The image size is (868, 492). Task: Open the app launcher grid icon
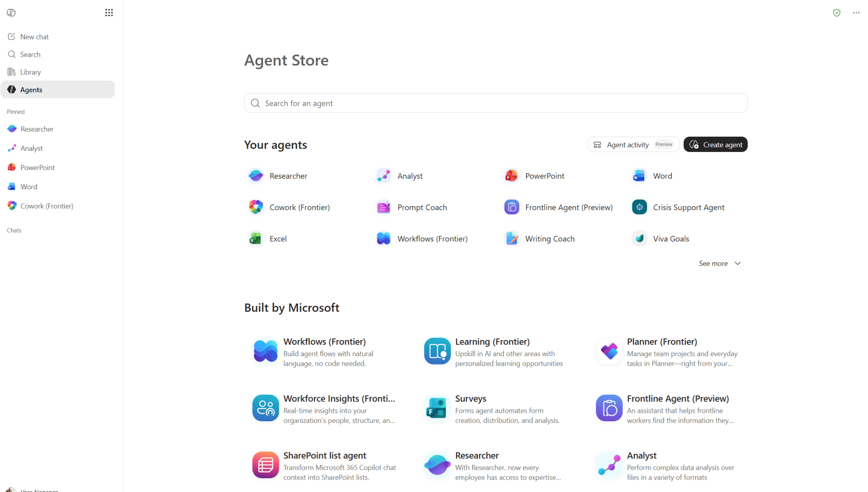pos(109,13)
